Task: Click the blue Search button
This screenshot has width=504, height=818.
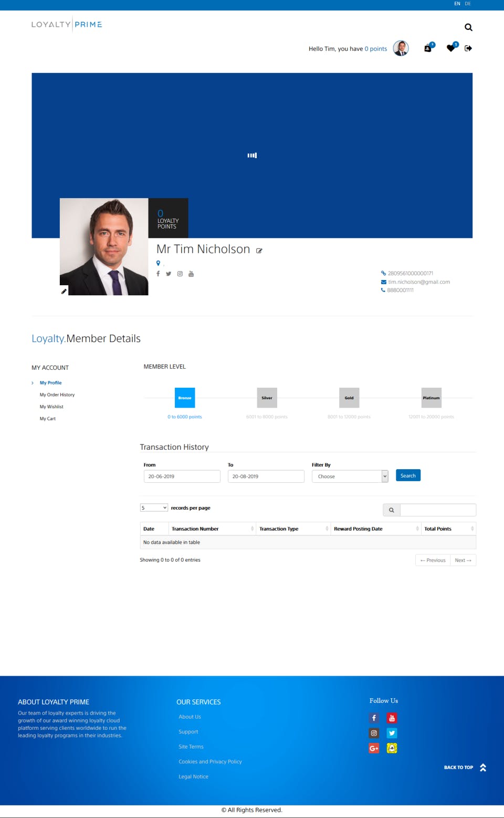Action: (408, 475)
